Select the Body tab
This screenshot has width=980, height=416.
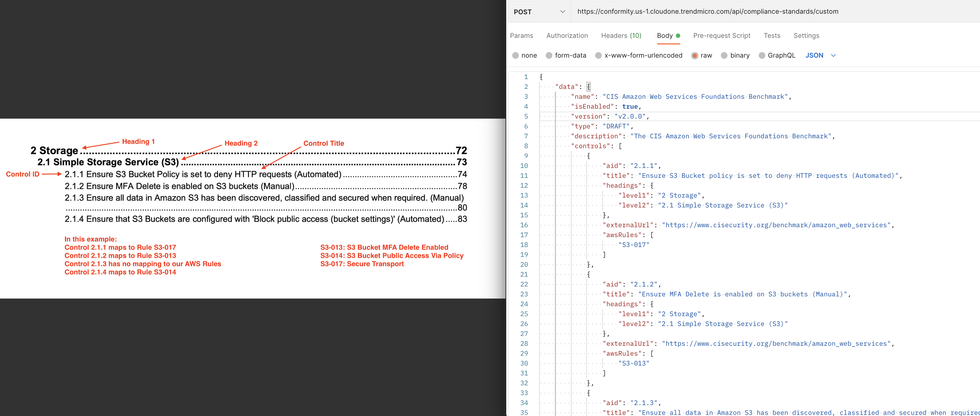coord(665,35)
